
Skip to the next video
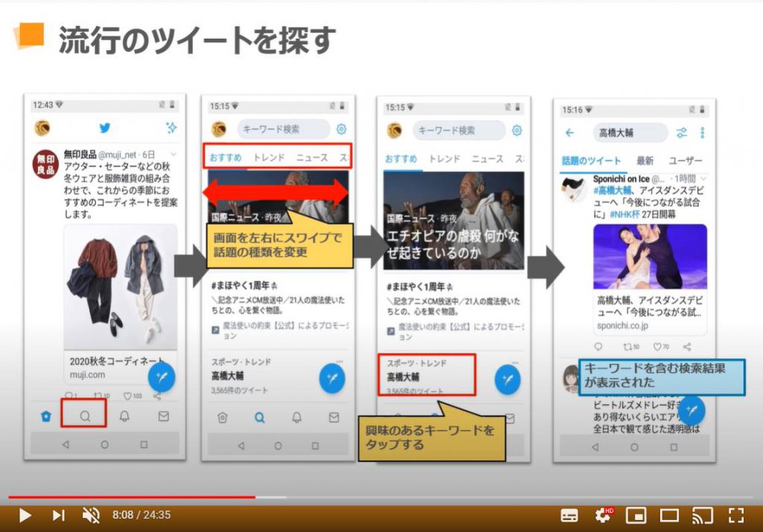click(58, 515)
